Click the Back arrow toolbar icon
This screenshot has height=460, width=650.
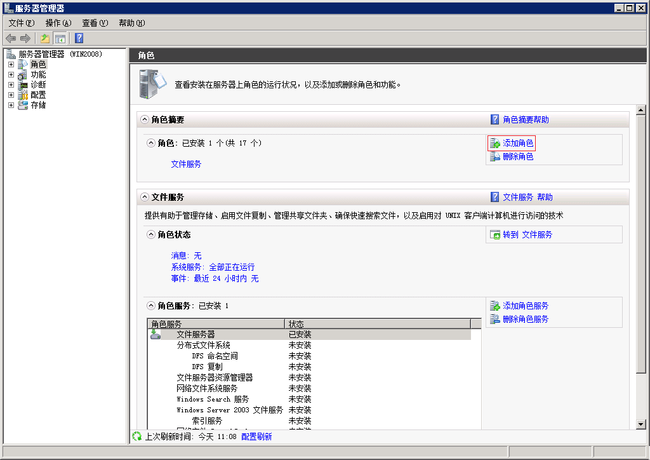tap(11, 39)
